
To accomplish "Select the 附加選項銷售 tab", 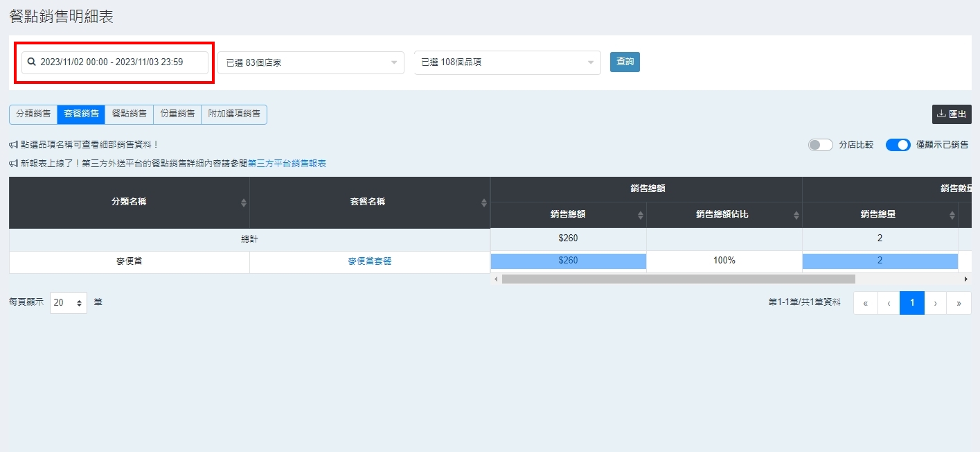I will pos(234,114).
